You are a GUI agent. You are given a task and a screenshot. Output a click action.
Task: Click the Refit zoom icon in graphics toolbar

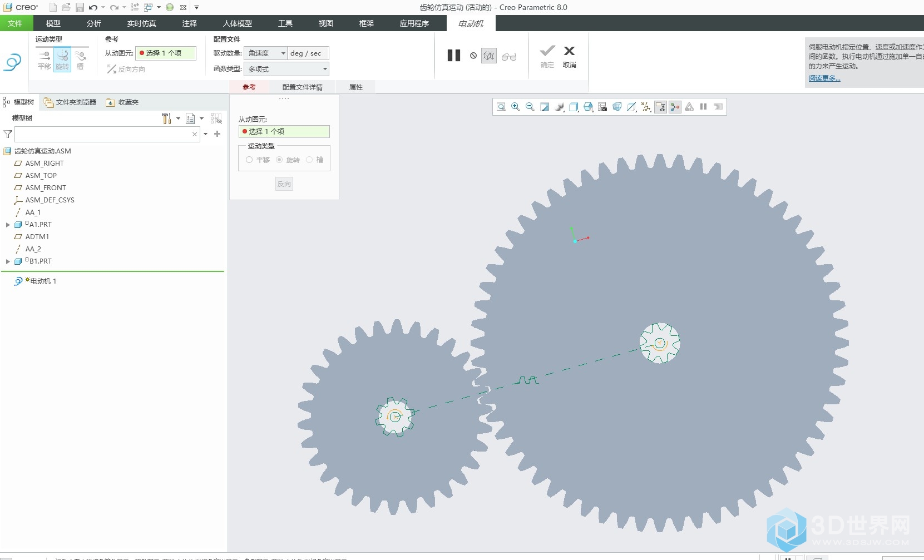[501, 107]
